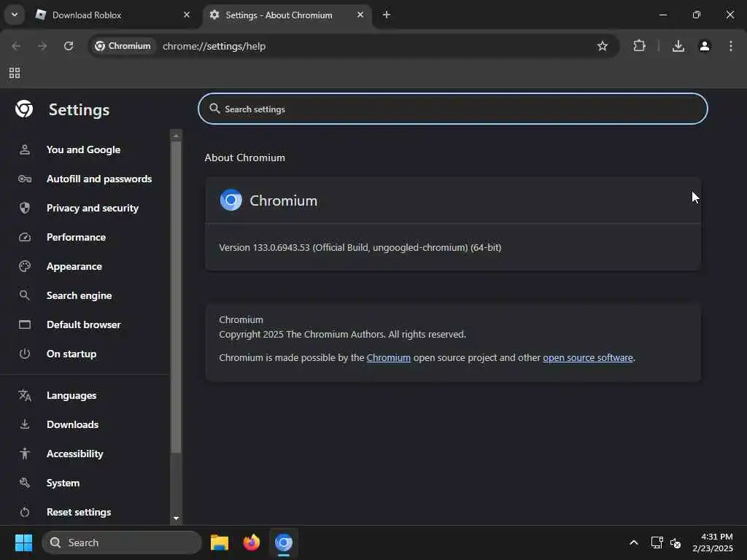Open Search engine settings

pyautogui.click(x=79, y=295)
